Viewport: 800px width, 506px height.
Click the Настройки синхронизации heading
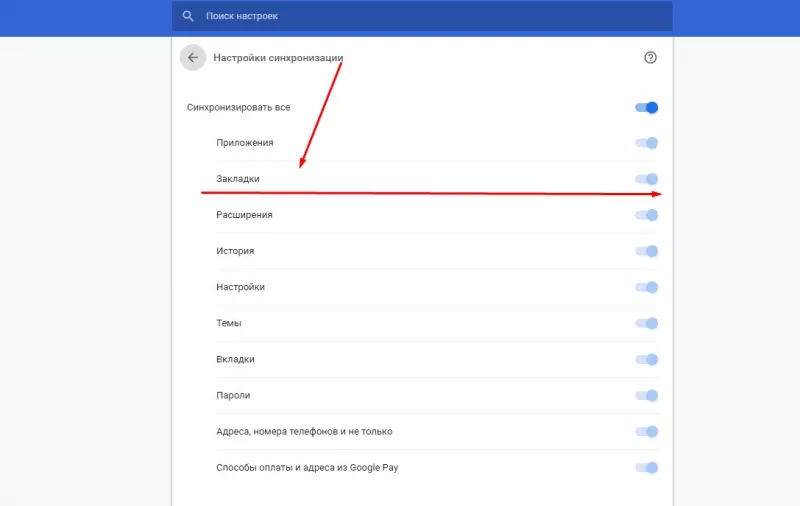coord(278,58)
